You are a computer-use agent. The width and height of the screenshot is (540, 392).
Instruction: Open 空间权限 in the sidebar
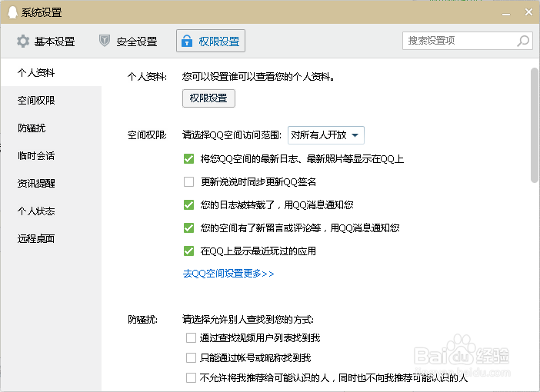(51, 100)
